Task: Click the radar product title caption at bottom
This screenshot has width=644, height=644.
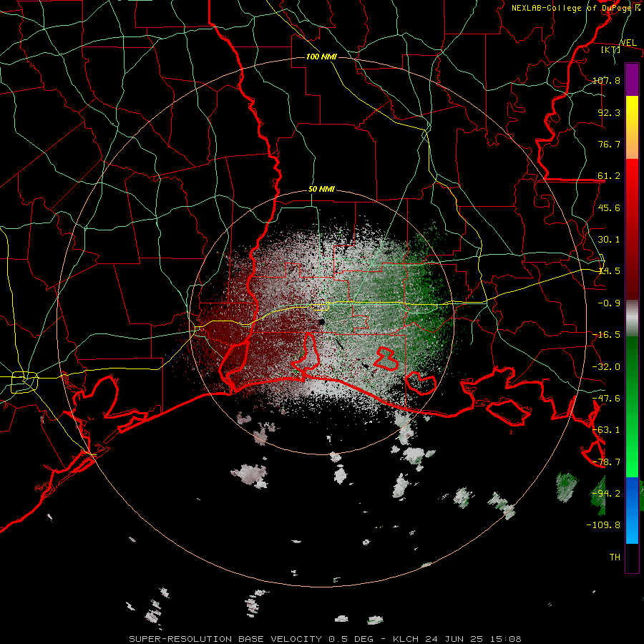Action: 326,639
